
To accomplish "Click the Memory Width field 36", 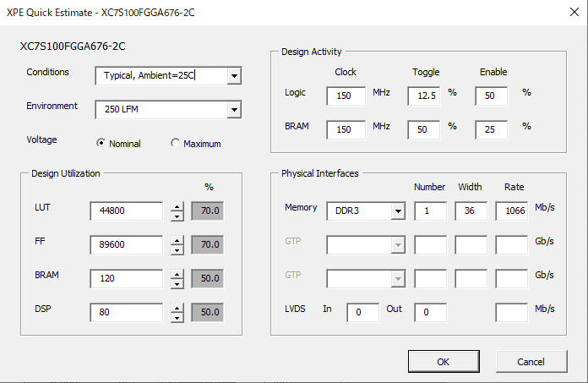I will (471, 211).
